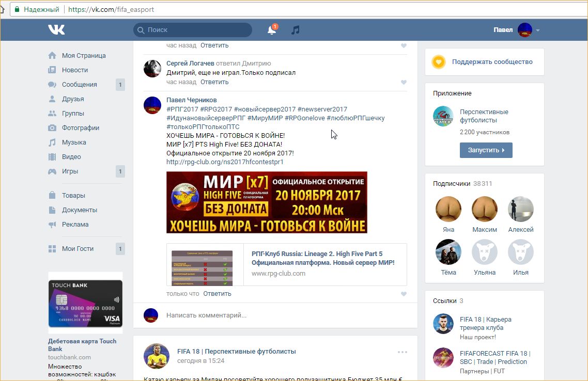The width and height of the screenshot is (588, 381).
Task: Click the bag icon beside Товары
Action: (52, 195)
